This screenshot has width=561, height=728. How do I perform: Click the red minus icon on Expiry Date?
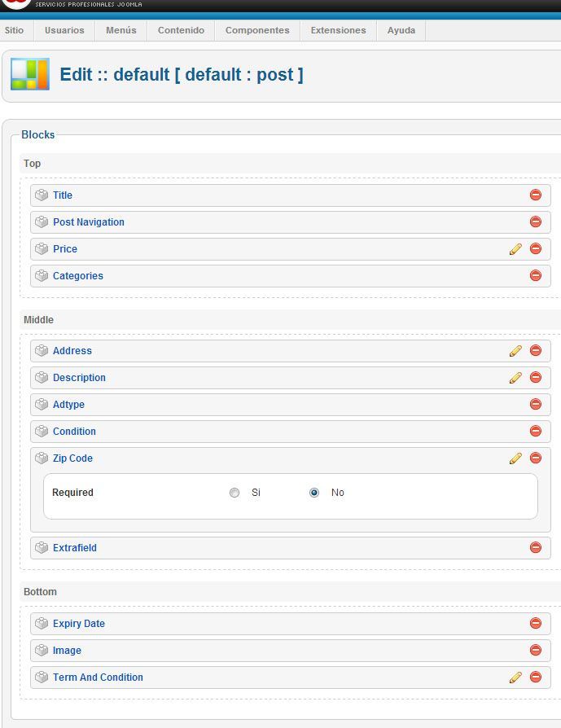coord(536,623)
